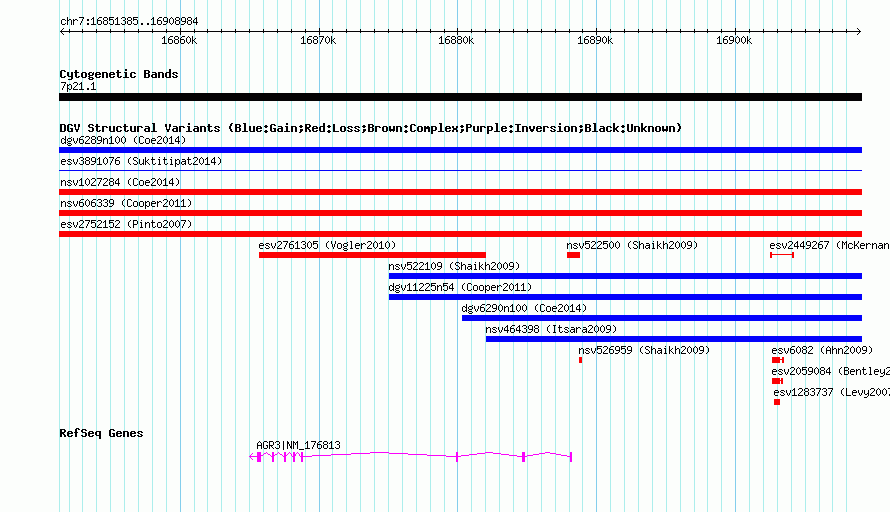Click the red esv2449267 bracket glyph

coord(782,255)
